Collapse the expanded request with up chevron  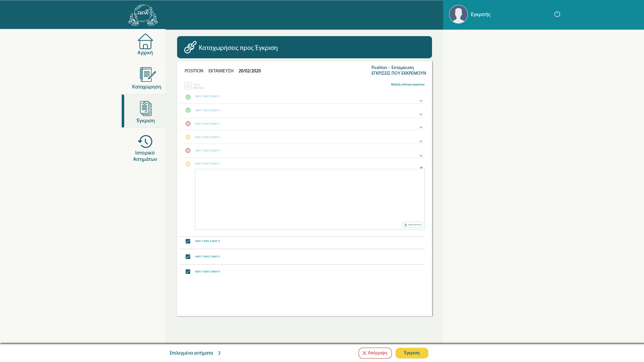[x=421, y=168]
